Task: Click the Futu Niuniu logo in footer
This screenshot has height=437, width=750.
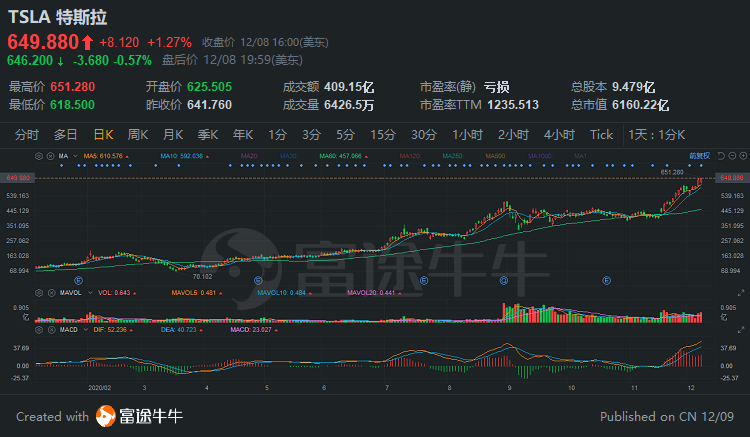Action: click(139, 416)
